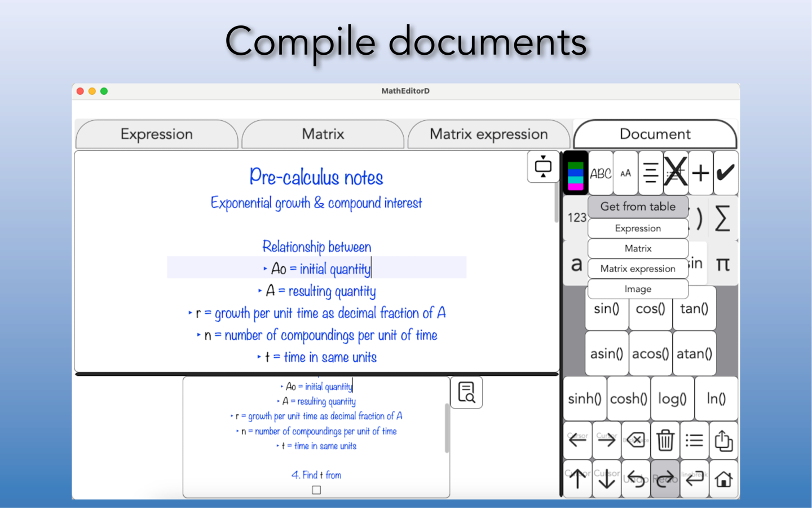Image resolution: width=812 pixels, height=508 pixels.
Task: Insert a linebreak with the return key
Action: coord(694,479)
